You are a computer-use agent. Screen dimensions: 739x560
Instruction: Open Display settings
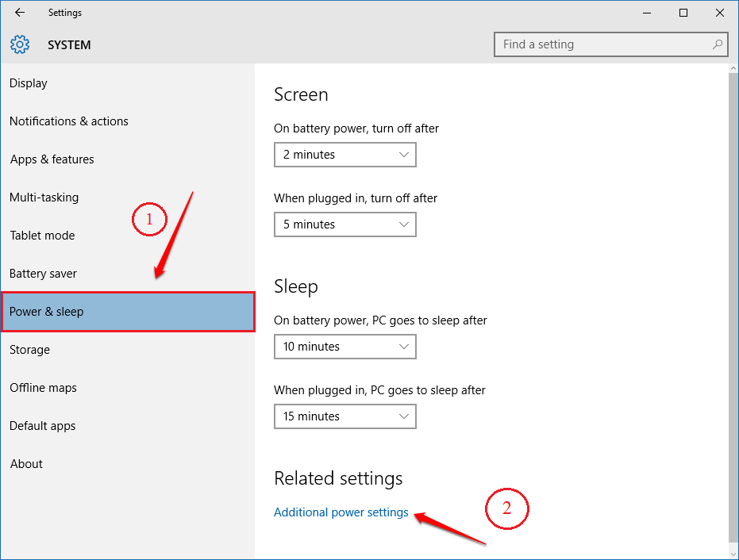click(28, 82)
